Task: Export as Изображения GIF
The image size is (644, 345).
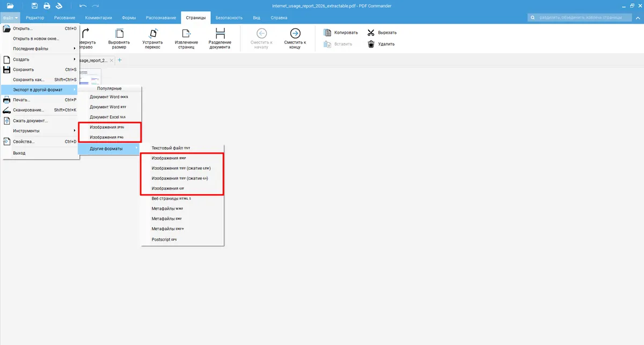Action: click(182, 188)
